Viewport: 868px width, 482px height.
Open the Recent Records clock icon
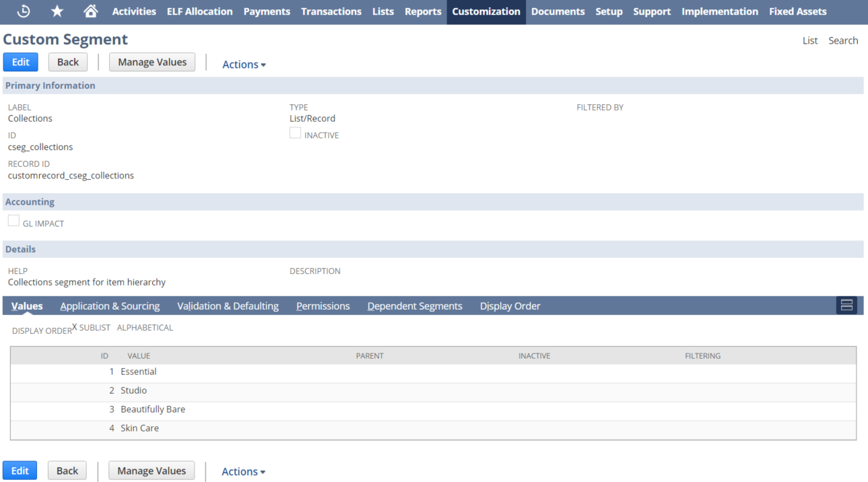click(24, 11)
